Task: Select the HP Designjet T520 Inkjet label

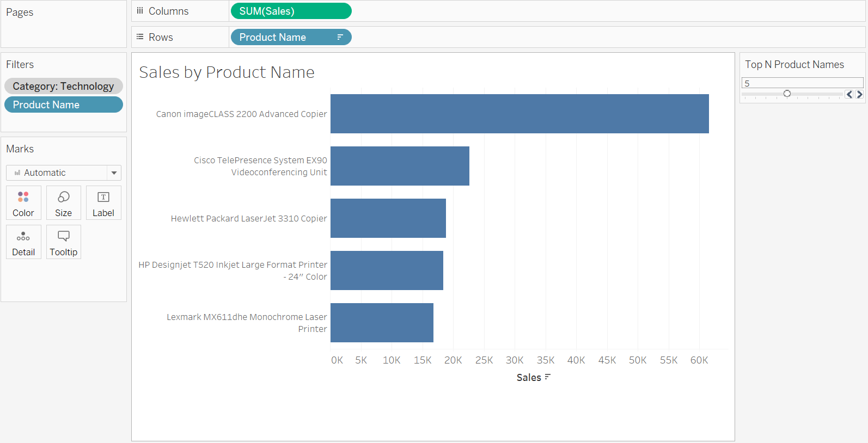Action: click(233, 270)
